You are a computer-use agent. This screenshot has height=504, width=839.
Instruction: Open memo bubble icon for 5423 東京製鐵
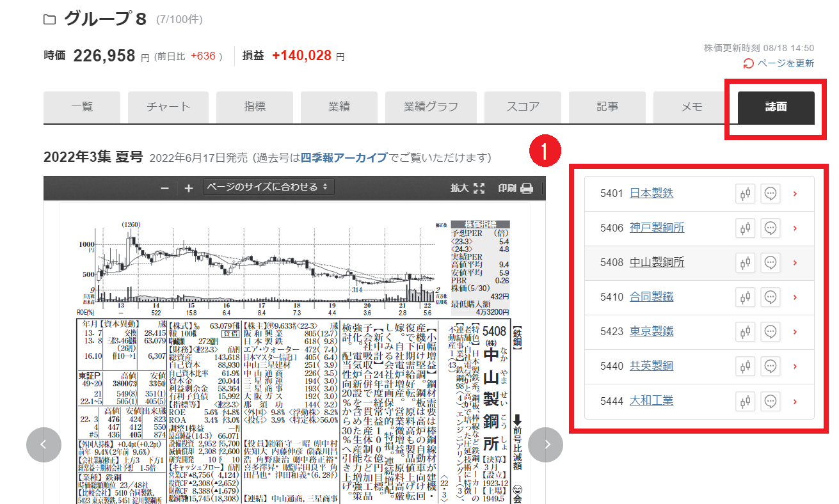[x=771, y=332]
